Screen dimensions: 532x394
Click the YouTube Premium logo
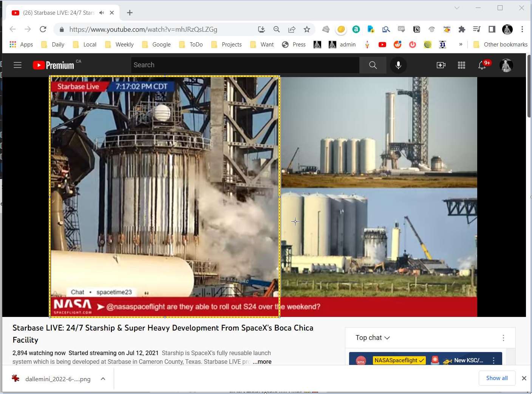[54, 65]
